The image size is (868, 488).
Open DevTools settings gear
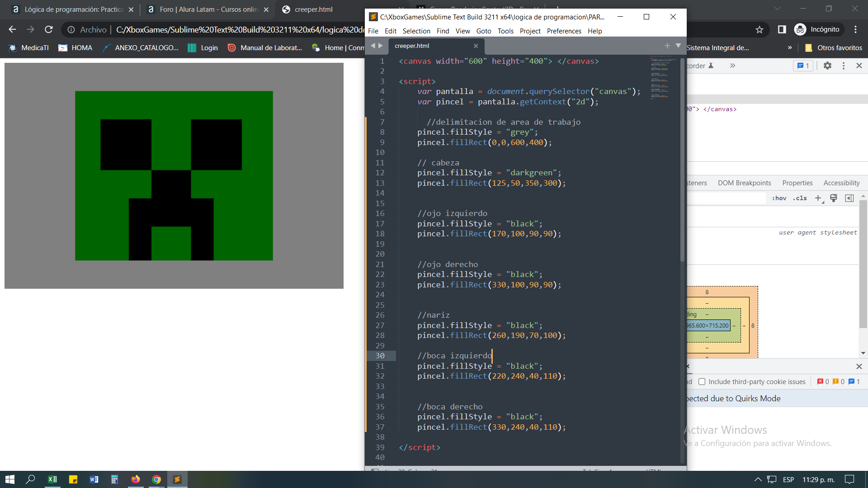pyautogui.click(x=827, y=66)
